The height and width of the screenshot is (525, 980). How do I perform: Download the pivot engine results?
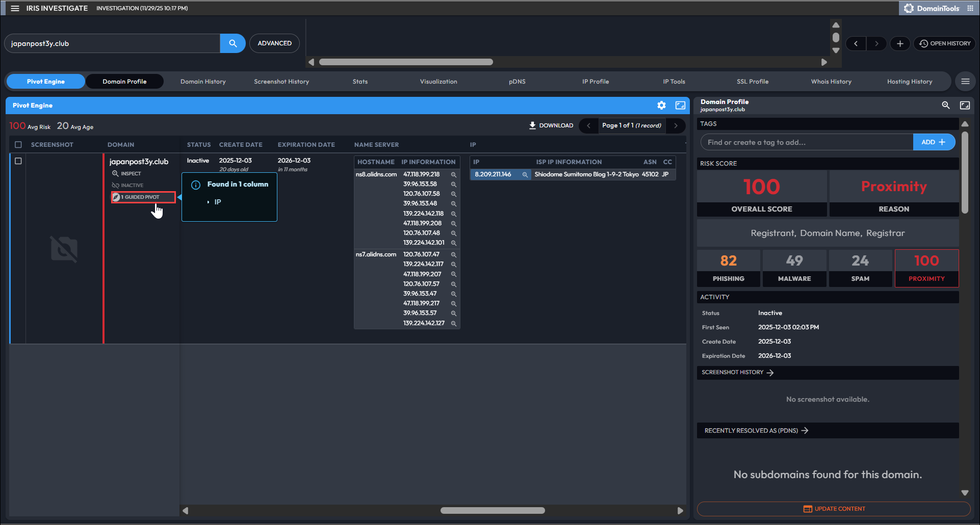(x=551, y=125)
